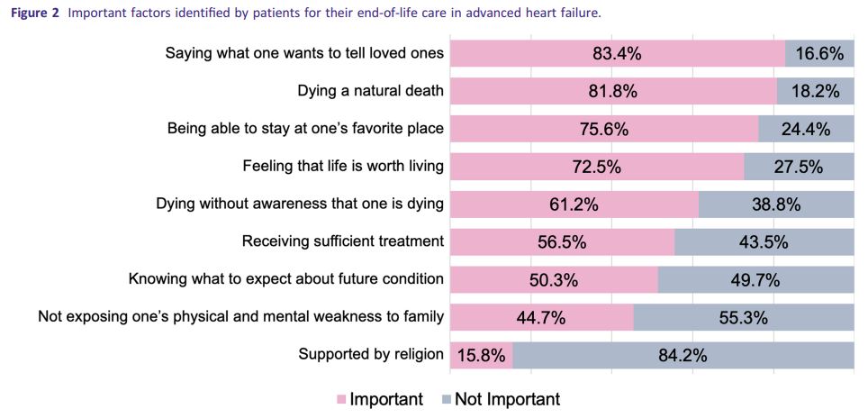Screen dimensions: 868x418
Task: Select the 'Receiving sufficient treatment' axis label
Action: 343,241
